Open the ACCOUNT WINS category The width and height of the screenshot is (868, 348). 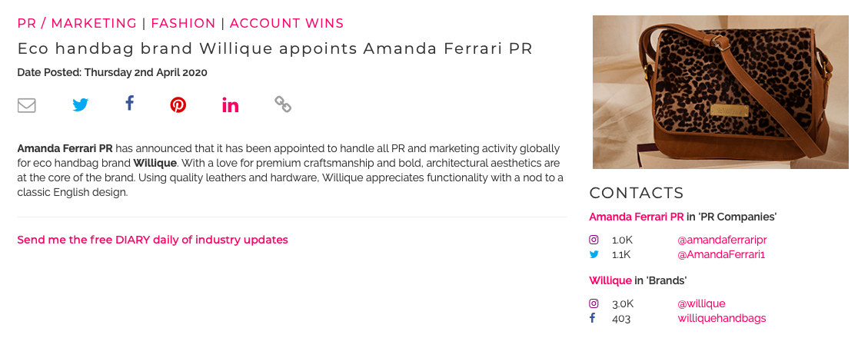[x=287, y=23]
